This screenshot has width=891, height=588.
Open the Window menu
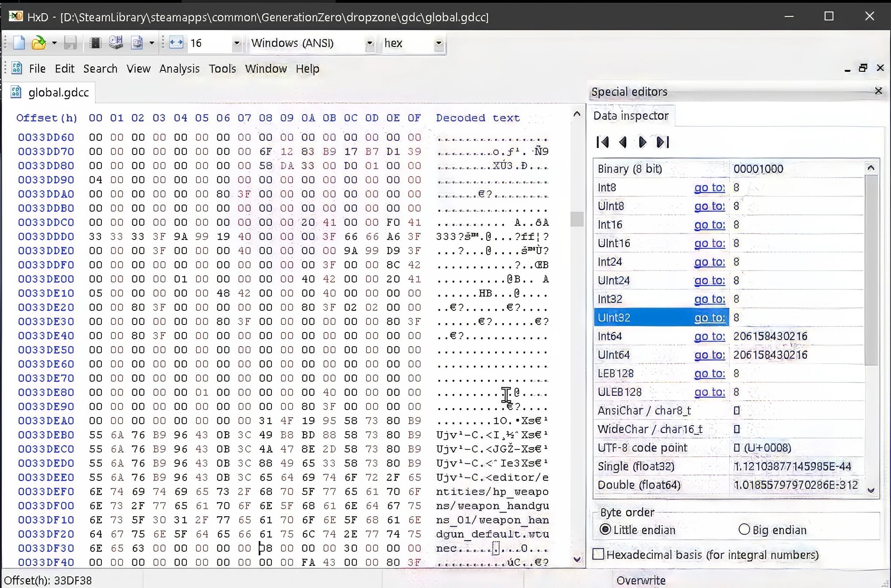click(266, 69)
